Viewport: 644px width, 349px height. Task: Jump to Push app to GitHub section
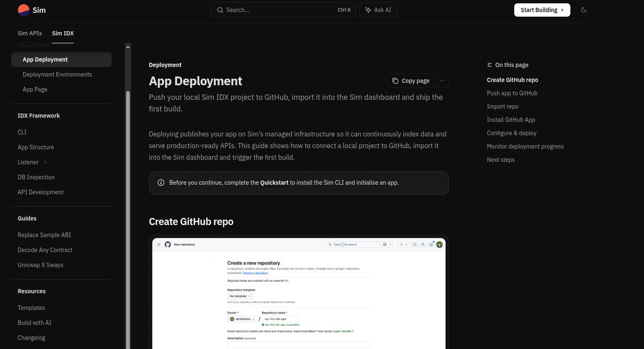[x=512, y=93]
